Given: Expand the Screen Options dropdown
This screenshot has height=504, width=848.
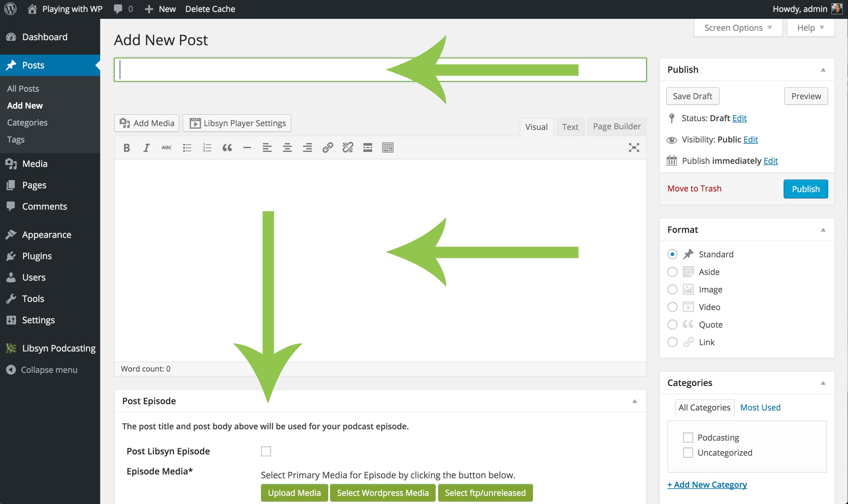Looking at the screenshot, I should [x=738, y=28].
